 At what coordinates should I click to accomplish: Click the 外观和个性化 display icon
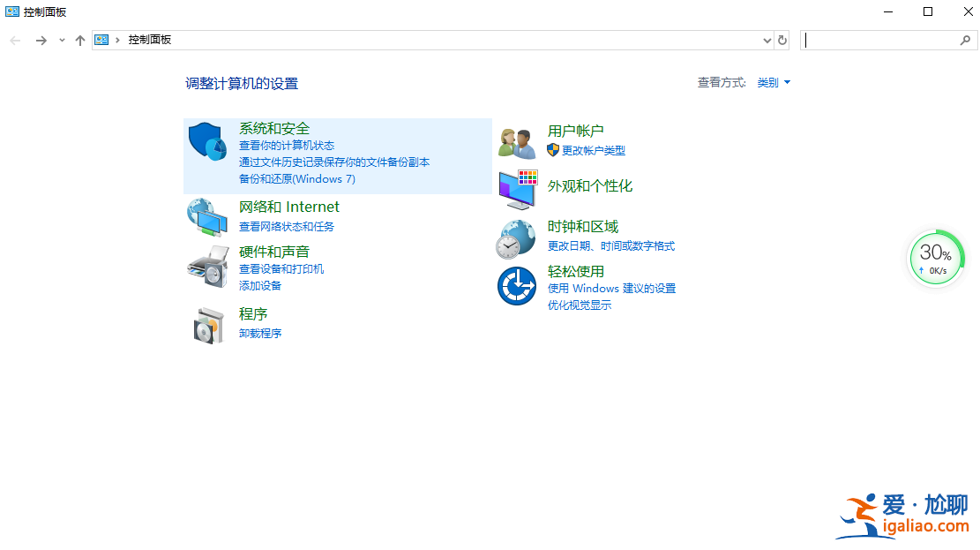[516, 186]
